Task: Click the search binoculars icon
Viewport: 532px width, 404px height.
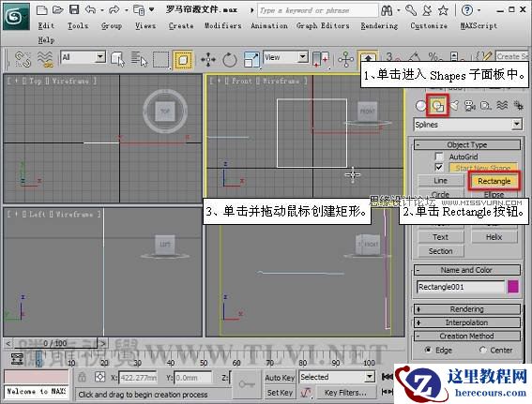Action: coord(387,10)
